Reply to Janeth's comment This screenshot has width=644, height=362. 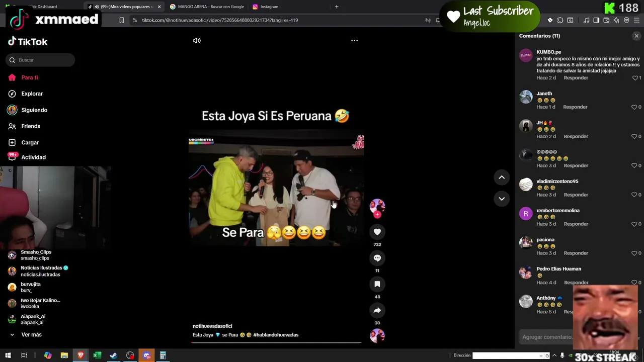tap(575, 107)
